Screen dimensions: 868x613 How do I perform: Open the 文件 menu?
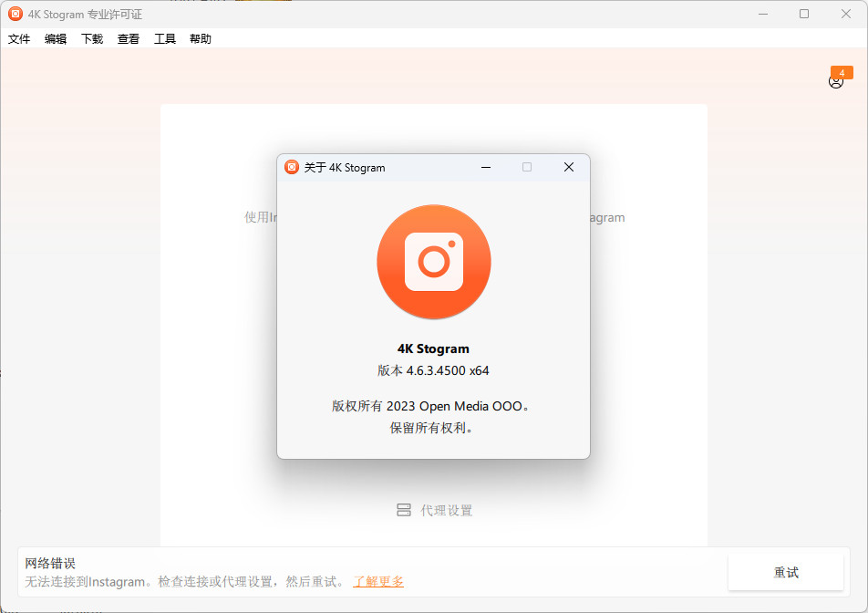pos(19,38)
